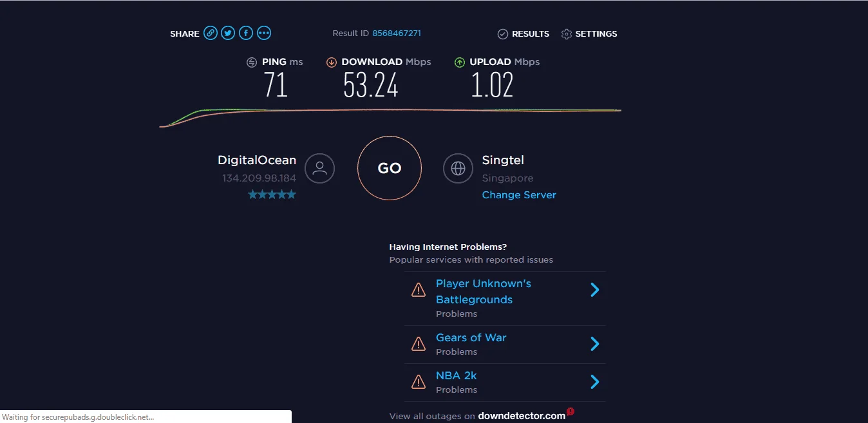Viewport: 868px width, 423px height.
Task: Expand Gears of War chevron
Action: (595, 344)
